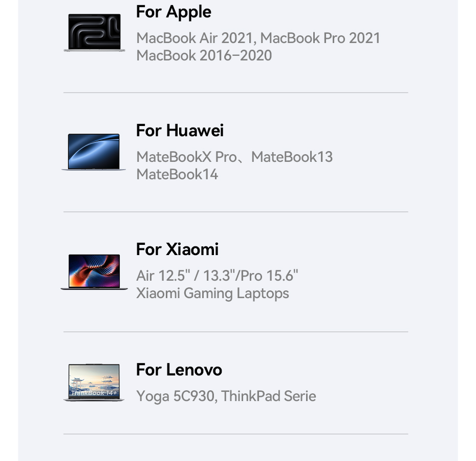The width and height of the screenshot is (476, 461).
Task: Click the Air 12.5" / 13.3" sizes text
Action: pyautogui.click(x=187, y=276)
